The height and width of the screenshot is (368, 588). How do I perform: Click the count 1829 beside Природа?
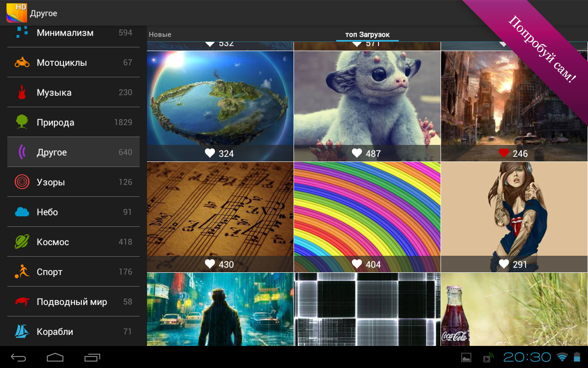[x=123, y=122]
